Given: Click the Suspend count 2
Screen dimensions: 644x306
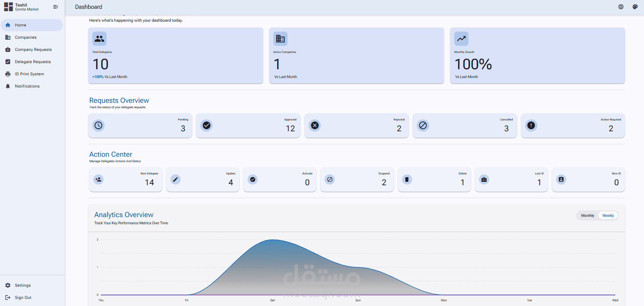Looking at the screenshot, I should 384,183.
